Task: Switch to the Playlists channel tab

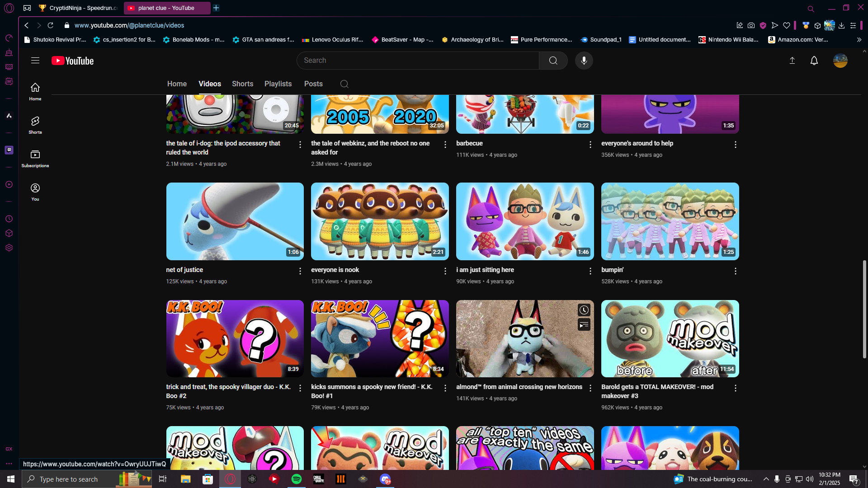Action: 278,84
